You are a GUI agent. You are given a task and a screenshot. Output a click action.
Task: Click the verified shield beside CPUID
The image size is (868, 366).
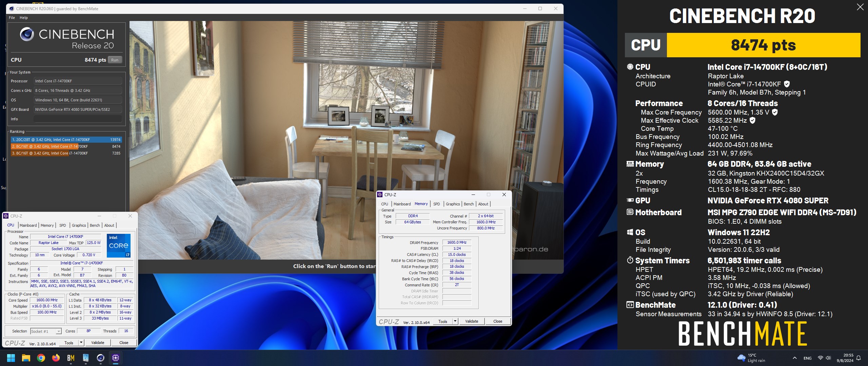click(787, 84)
